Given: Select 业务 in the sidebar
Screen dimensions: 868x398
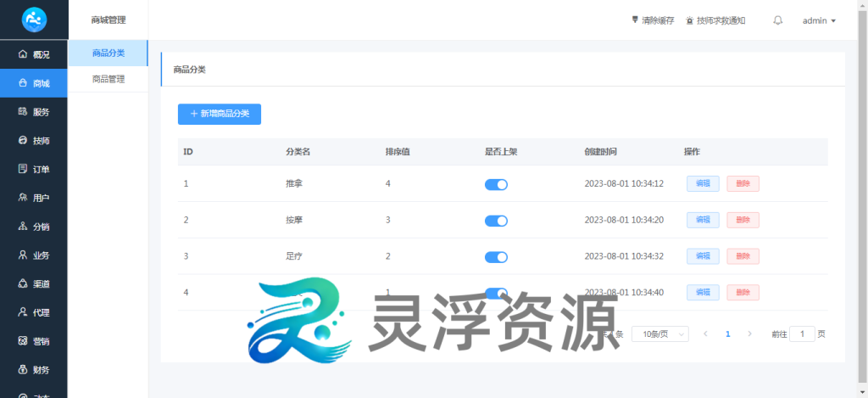Looking at the screenshot, I should click(x=34, y=255).
